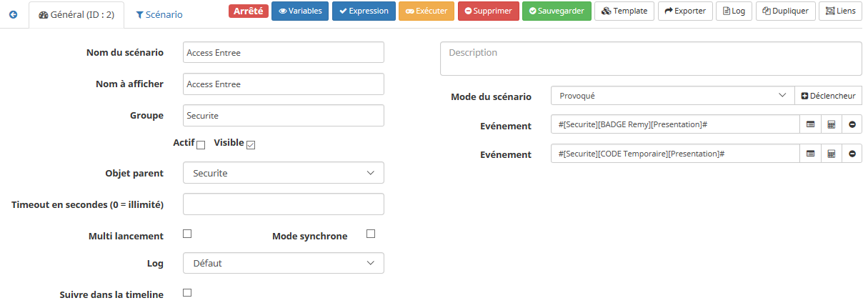This screenshot has height=308, width=868.
Task: Switch to the Scénario tab
Action: [x=159, y=14]
